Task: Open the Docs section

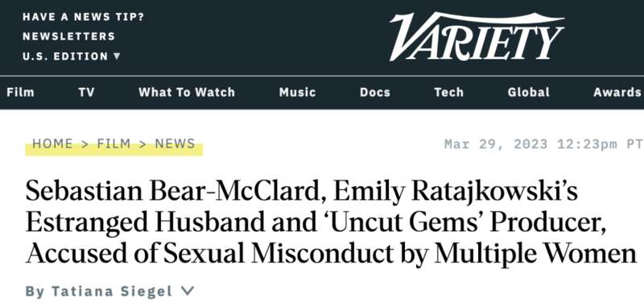Action: (x=375, y=92)
